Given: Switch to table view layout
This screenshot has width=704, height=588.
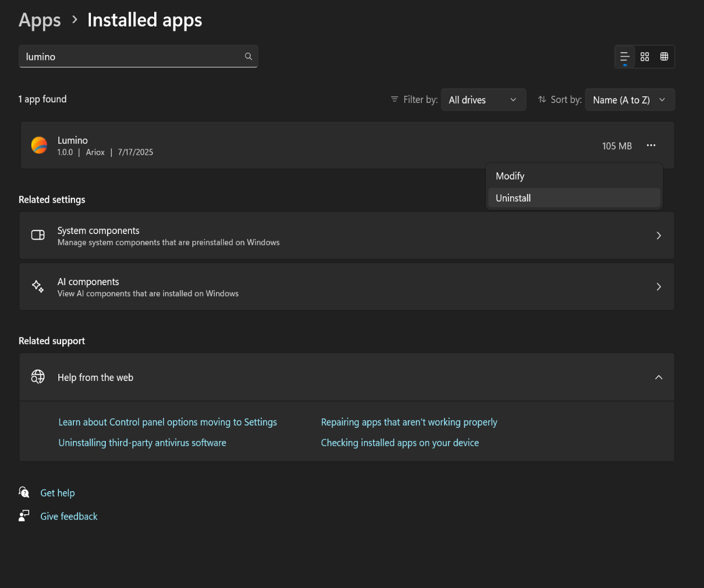Looking at the screenshot, I should click(664, 57).
